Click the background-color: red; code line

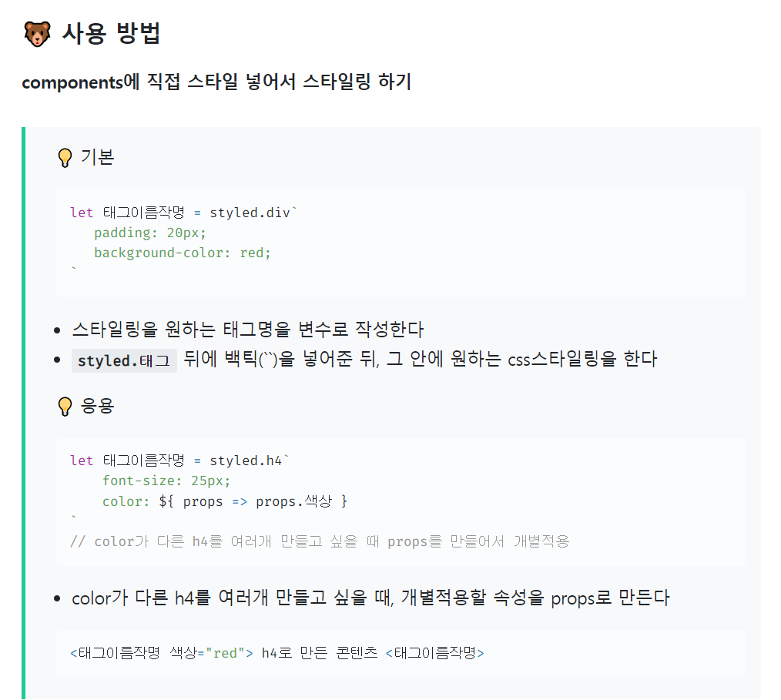pyautogui.click(x=183, y=253)
